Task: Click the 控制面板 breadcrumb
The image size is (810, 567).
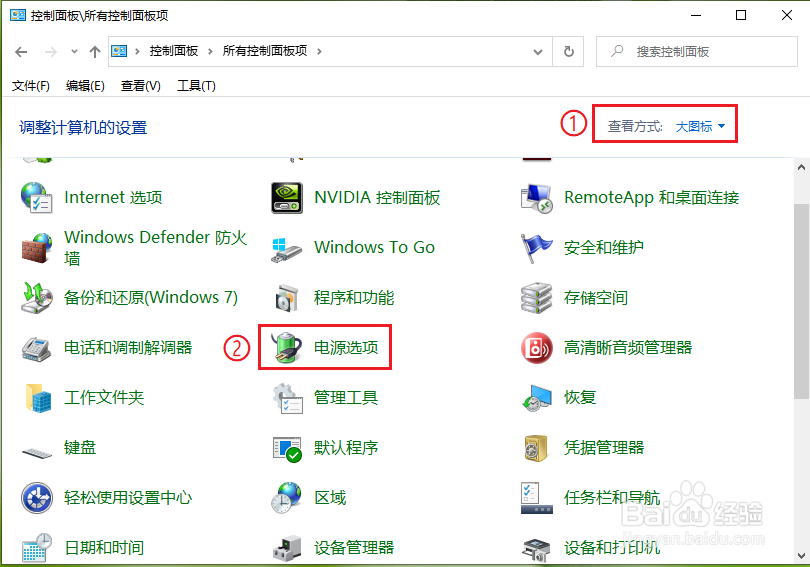Action: click(x=174, y=51)
